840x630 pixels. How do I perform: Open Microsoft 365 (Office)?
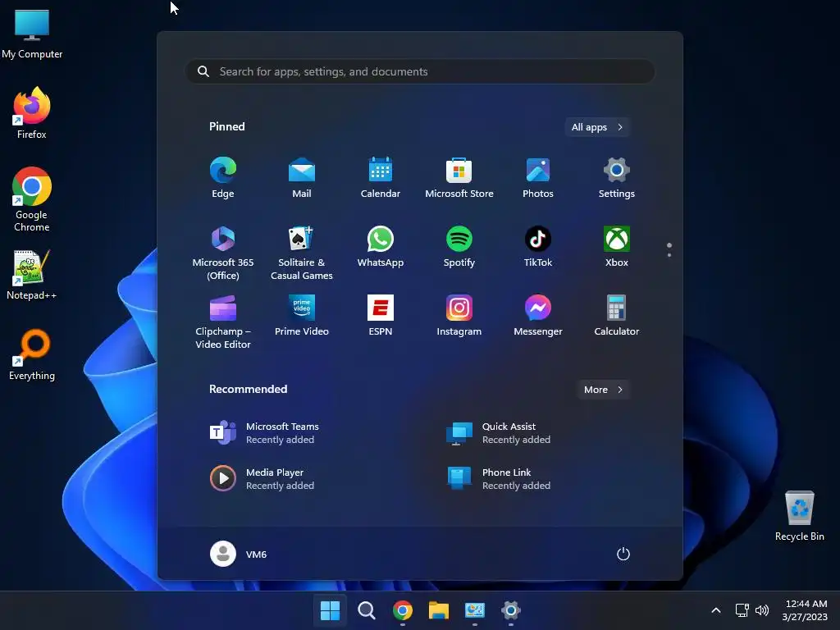tap(223, 253)
